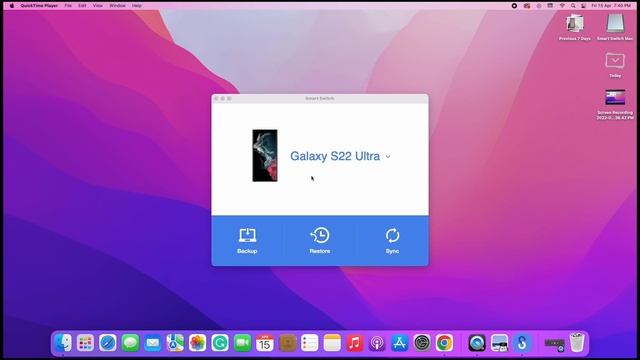640x360 pixels.
Task: Open Podcasts from the dock
Action: (377, 343)
